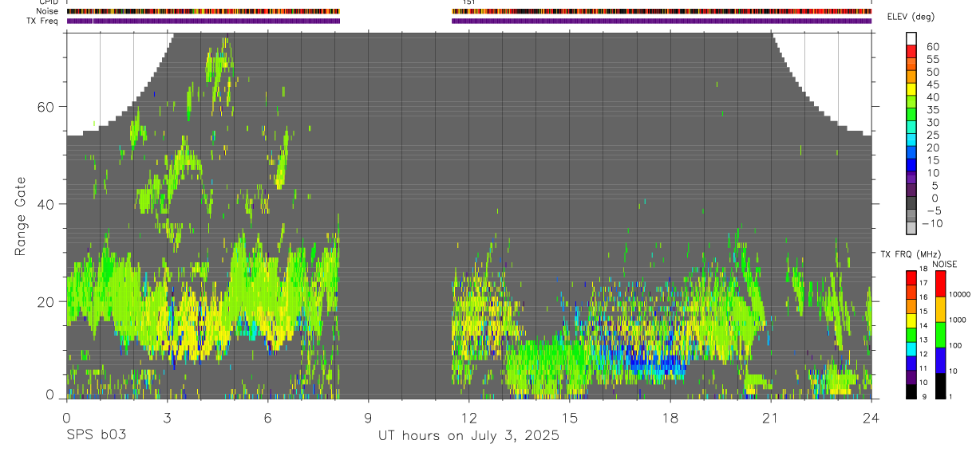This screenshot has width=980, height=452.
Task: Click the 'ELEV (deg)' legend title
Action: click(911, 18)
